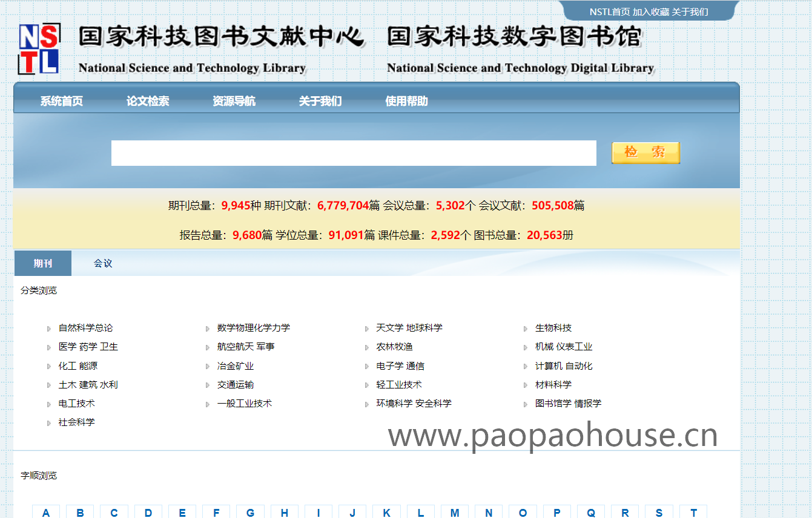Click the 期刊文献 count 6,779,704

point(343,206)
